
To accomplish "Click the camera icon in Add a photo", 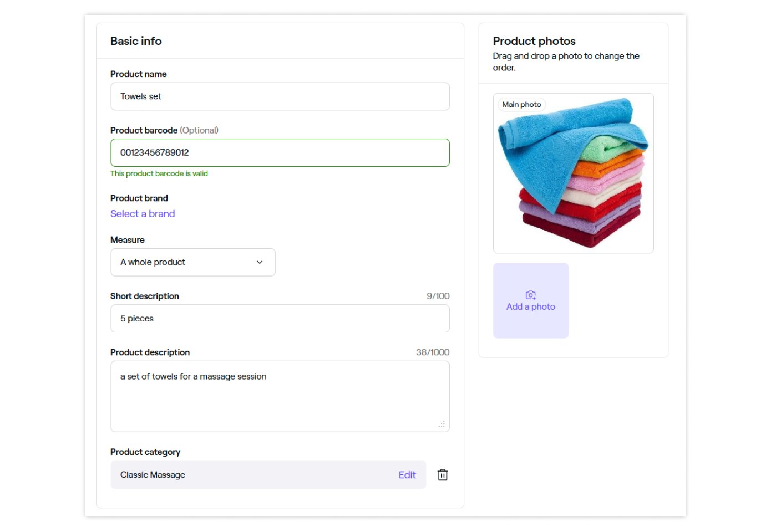I will pyautogui.click(x=531, y=295).
